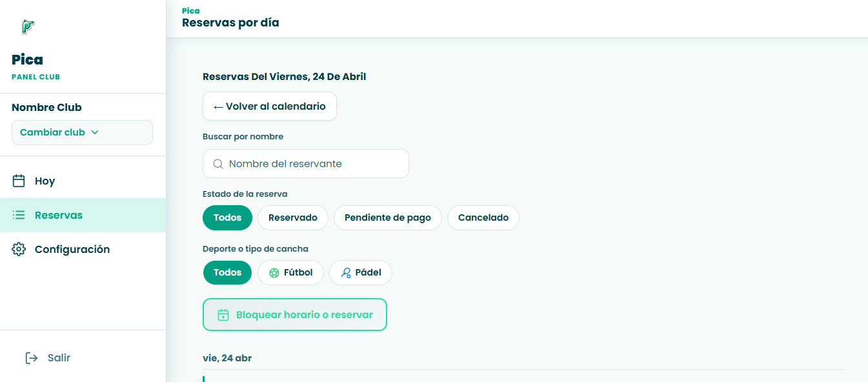Click the Pica brand name in the sidebar
868x382 pixels.
coord(27,59)
